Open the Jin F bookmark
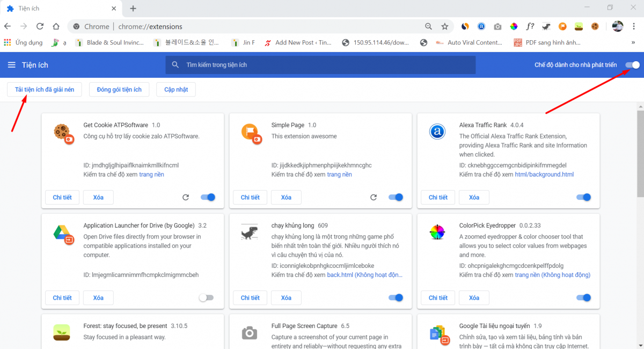644x349 pixels. click(243, 42)
